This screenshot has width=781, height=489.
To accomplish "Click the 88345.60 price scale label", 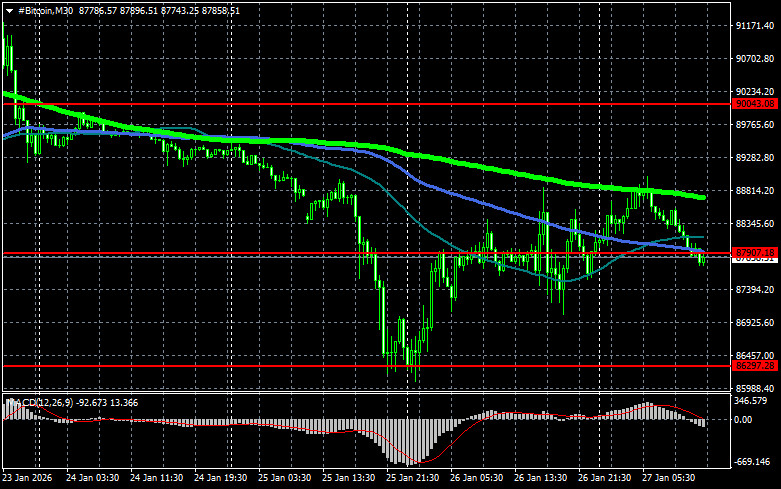I will pyautogui.click(x=755, y=224).
